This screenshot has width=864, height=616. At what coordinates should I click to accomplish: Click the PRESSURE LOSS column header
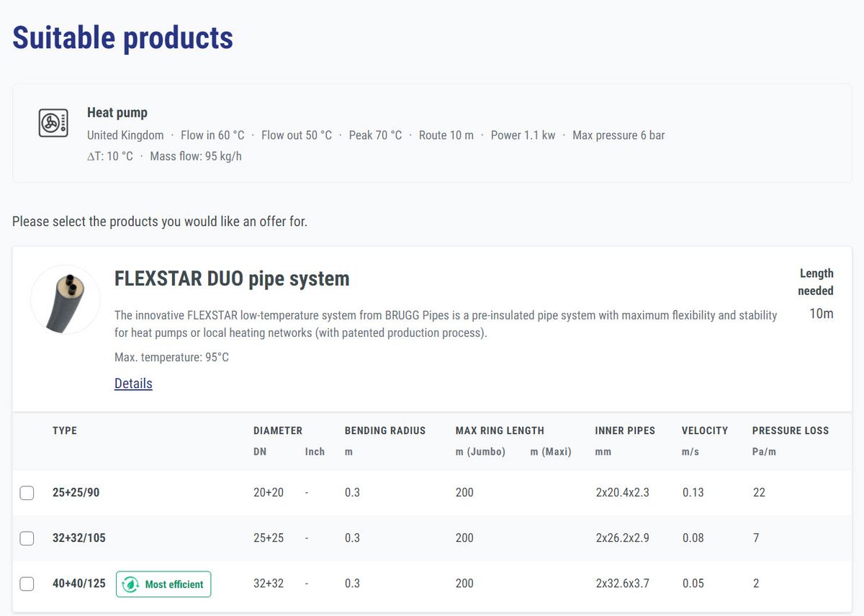click(790, 430)
